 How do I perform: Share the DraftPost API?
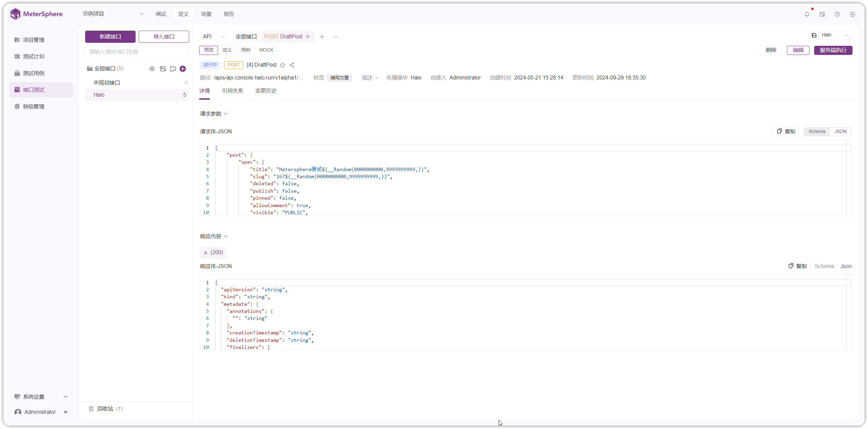pos(292,65)
